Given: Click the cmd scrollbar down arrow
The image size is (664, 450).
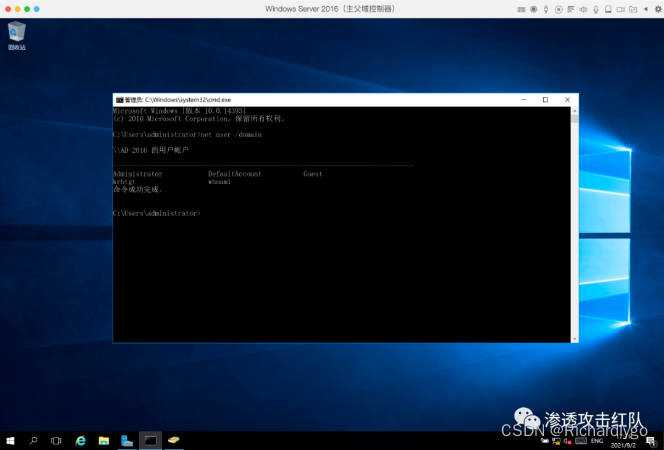Looking at the screenshot, I should tap(575, 339).
